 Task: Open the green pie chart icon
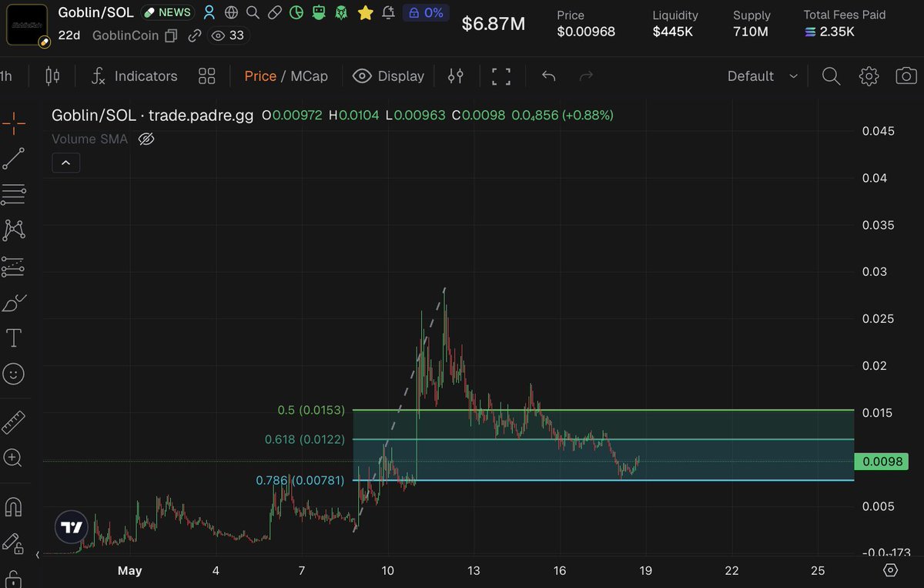296,12
